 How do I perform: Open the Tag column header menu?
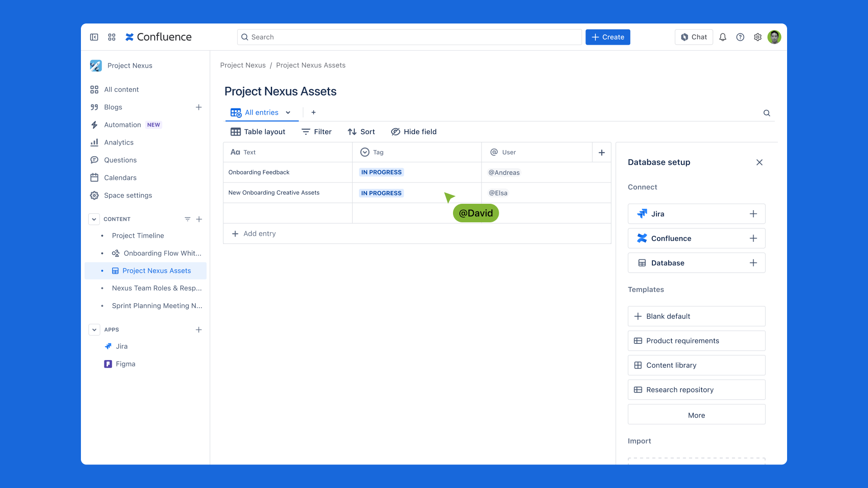point(417,153)
